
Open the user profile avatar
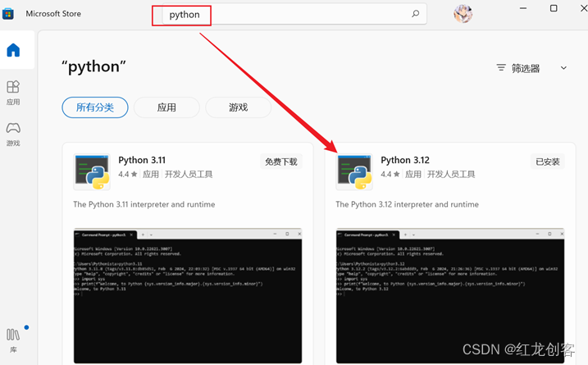pyautogui.click(x=463, y=14)
